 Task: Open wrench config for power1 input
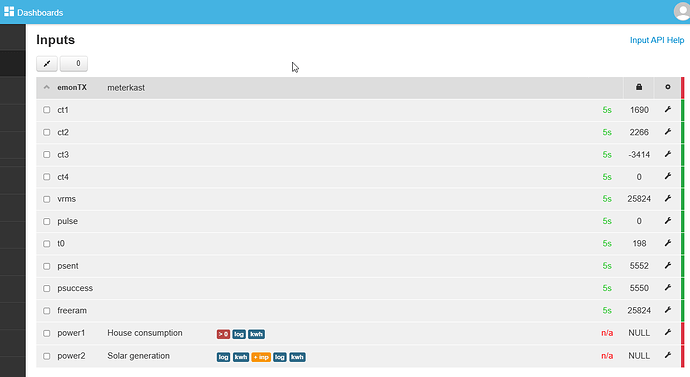click(668, 333)
